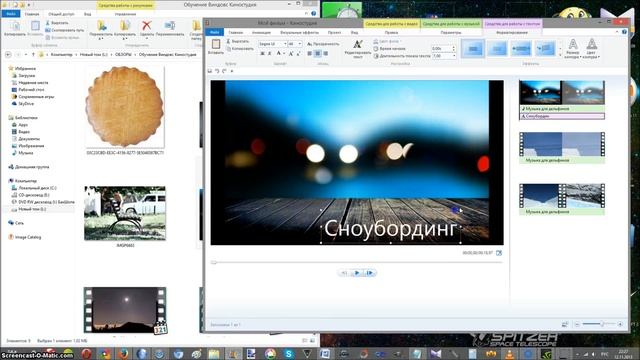Viewport: 640px width, 360px height.
Task: Align text to the left
Action: (310, 53)
